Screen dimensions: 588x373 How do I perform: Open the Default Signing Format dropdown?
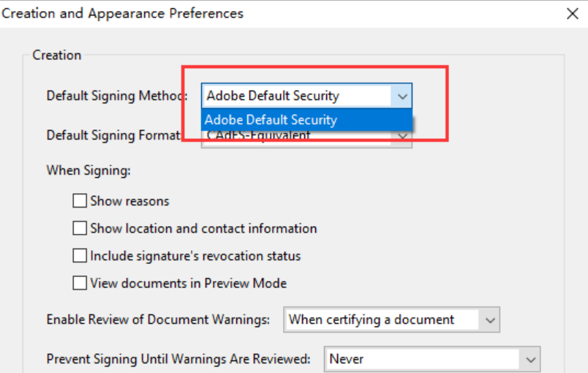coord(402,138)
